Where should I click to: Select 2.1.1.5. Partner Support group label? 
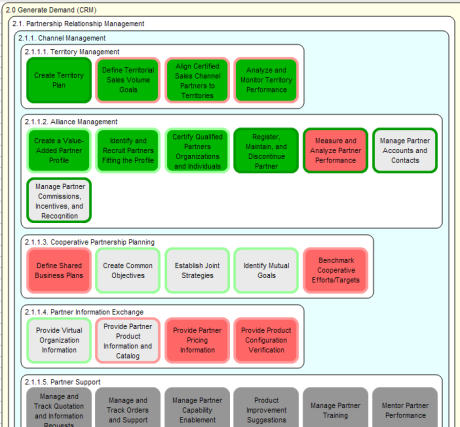tap(62, 382)
